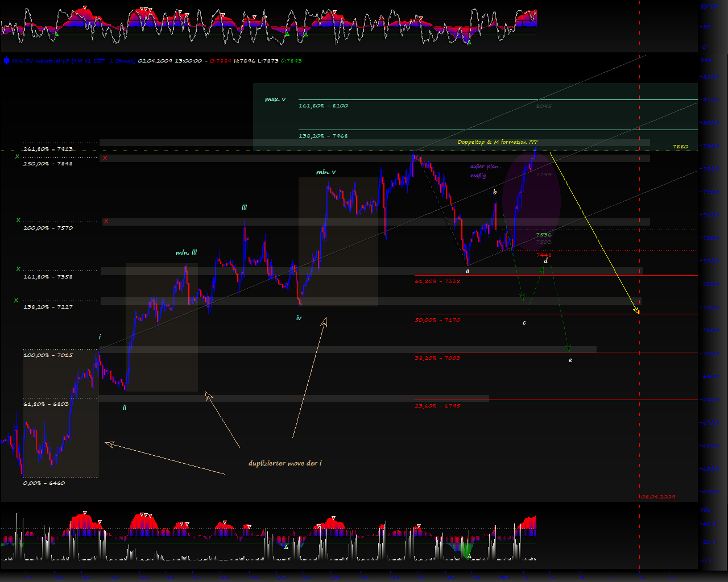Click the red '08.04.2009' date marker label
Viewport: 728px width, 582px height.
657,496
